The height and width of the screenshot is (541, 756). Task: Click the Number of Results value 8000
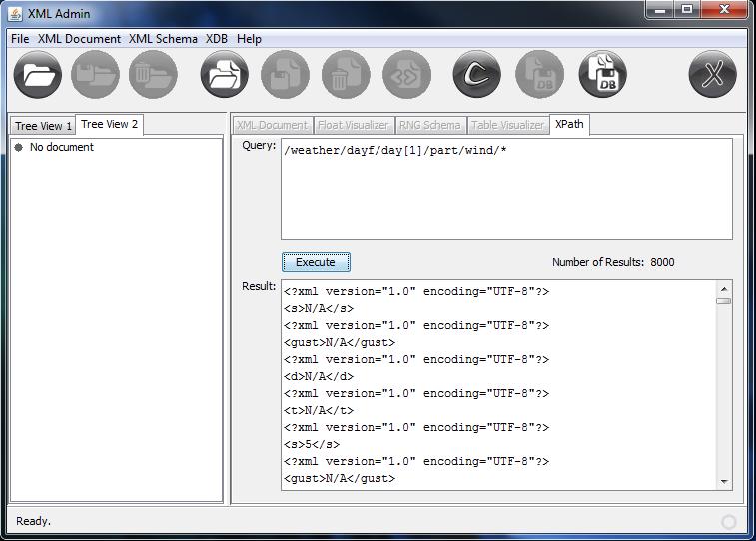pos(662,262)
